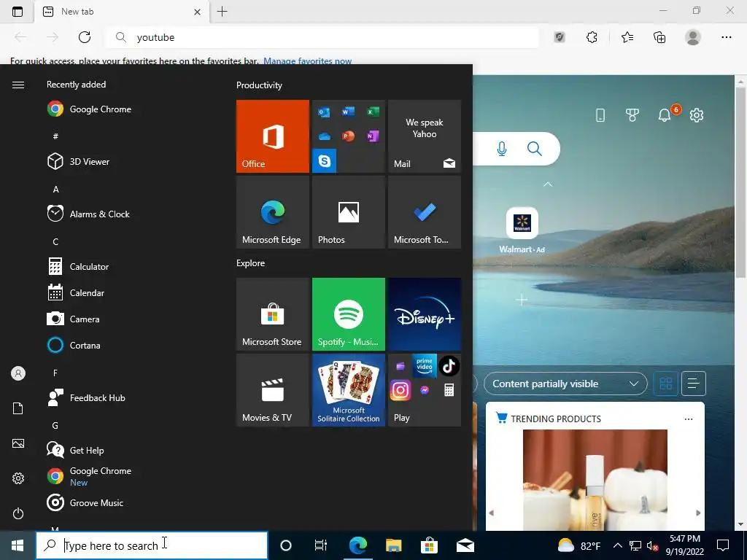Open the Disney+ tile
The height and width of the screenshot is (560, 747).
(425, 314)
